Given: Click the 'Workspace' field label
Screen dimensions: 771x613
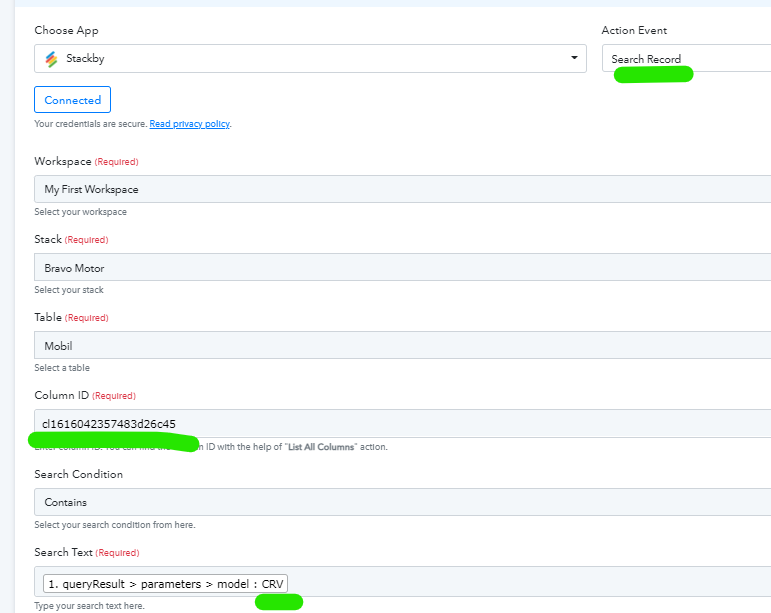Looking at the screenshot, I should [63, 161].
